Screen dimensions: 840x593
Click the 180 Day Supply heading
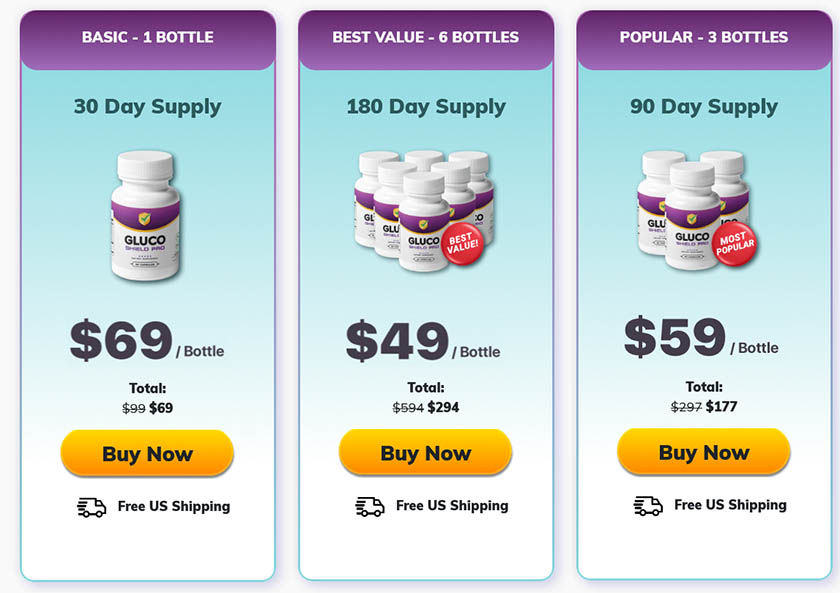click(x=426, y=107)
